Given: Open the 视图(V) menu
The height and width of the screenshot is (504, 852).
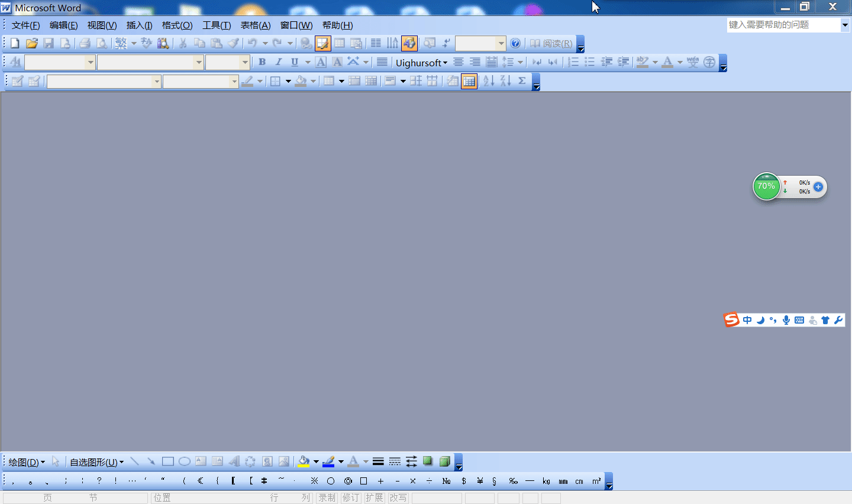Looking at the screenshot, I should tap(102, 25).
